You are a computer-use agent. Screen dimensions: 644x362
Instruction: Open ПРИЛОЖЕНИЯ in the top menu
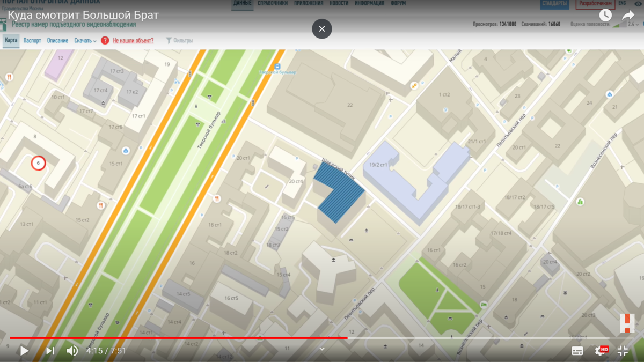[x=309, y=4]
